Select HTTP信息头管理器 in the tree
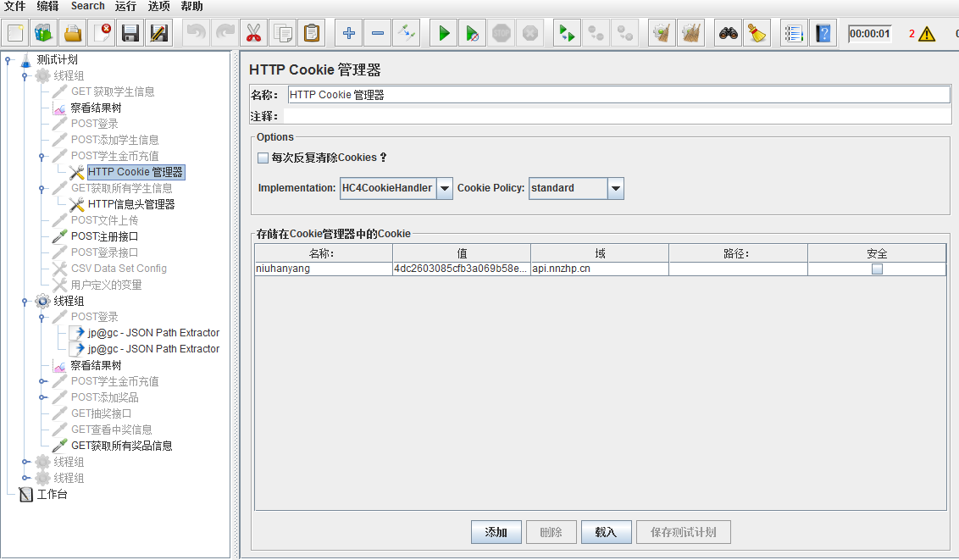The height and width of the screenshot is (560, 959). (x=131, y=204)
